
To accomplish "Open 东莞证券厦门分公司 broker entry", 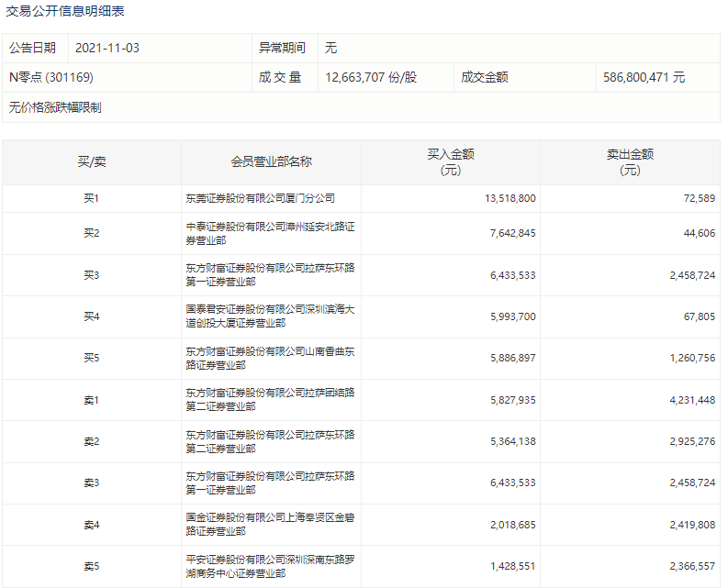I will click(x=260, y=198).
